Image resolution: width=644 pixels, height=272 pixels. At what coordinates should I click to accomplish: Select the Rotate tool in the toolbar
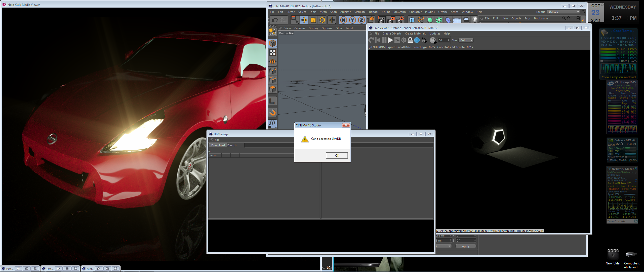point(322,20)
